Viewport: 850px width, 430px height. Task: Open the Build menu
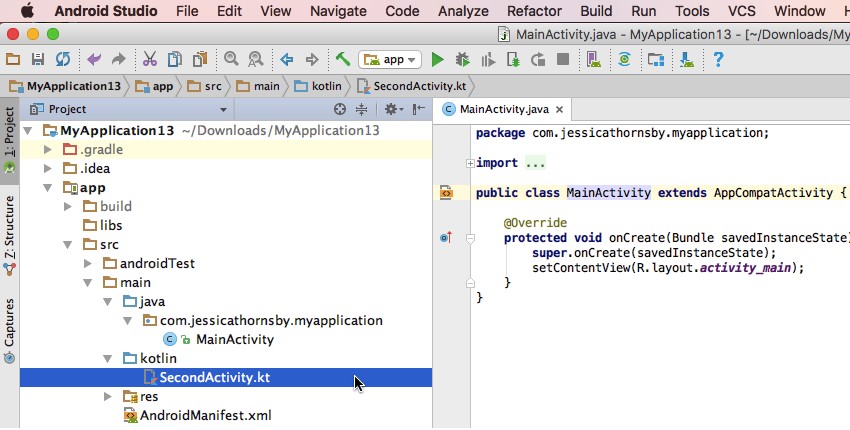pos(596,11)
